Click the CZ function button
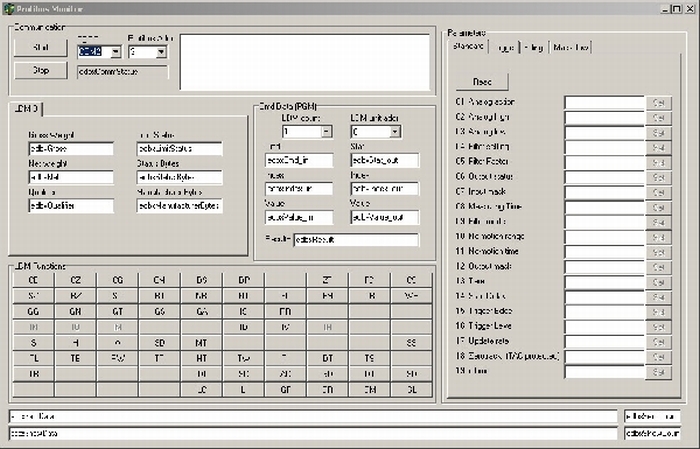This screenshot has width=700, height=449. tap(75, 280)
